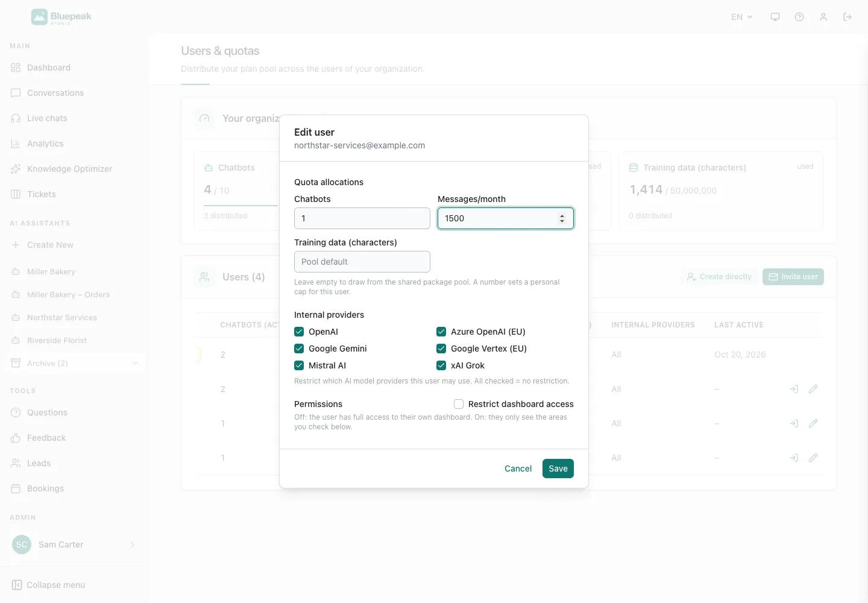This screenshot has width=868, height=603.
Task: Click the Feedback thumbs-up icon
Action: pyautogui.click(x=16, y=438)
